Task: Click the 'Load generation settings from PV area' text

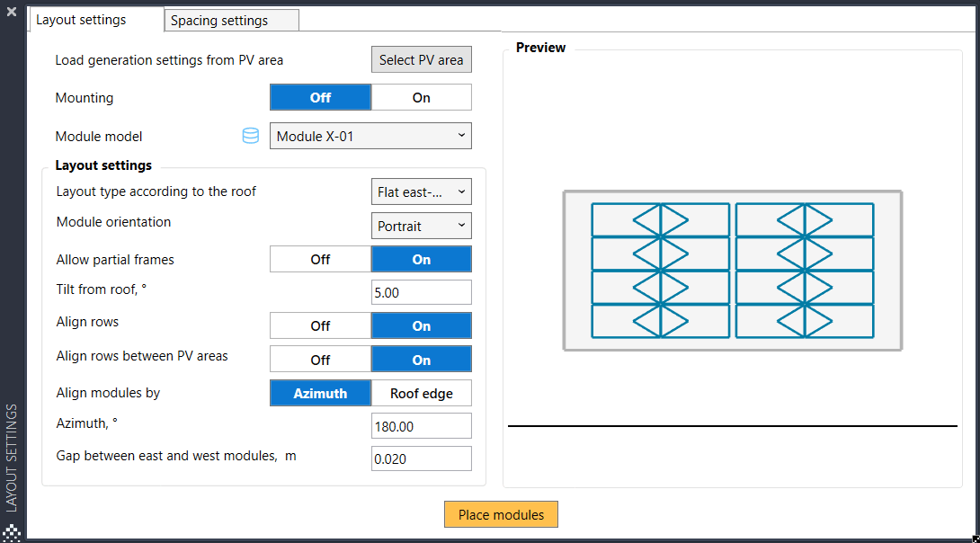Action: 169,60
